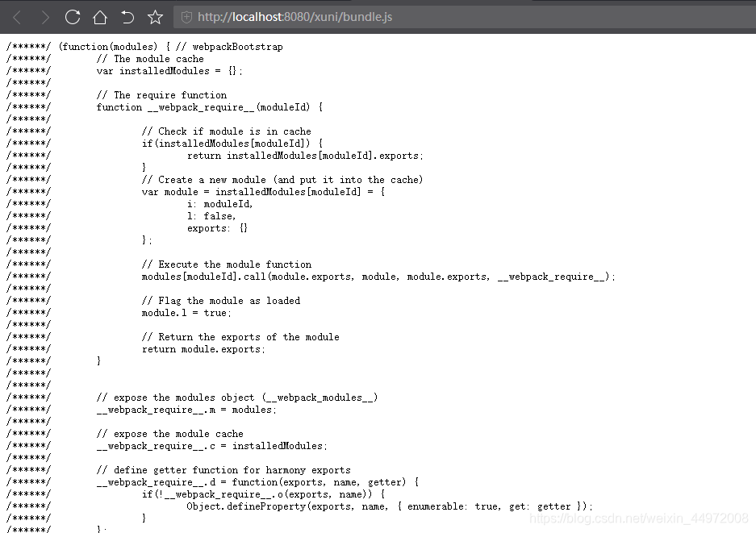Click "__webpack_require__.c = installedModules;"

click(x=211, y=446)
